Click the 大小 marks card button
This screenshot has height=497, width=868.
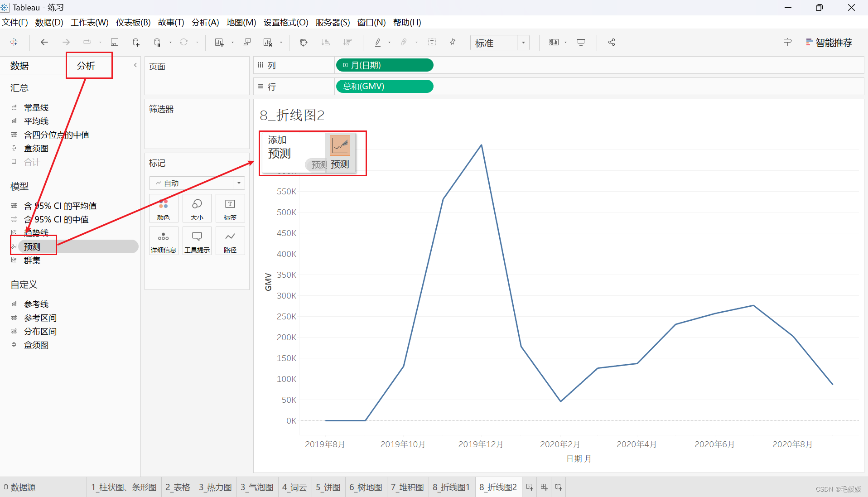tap(197, 208)
